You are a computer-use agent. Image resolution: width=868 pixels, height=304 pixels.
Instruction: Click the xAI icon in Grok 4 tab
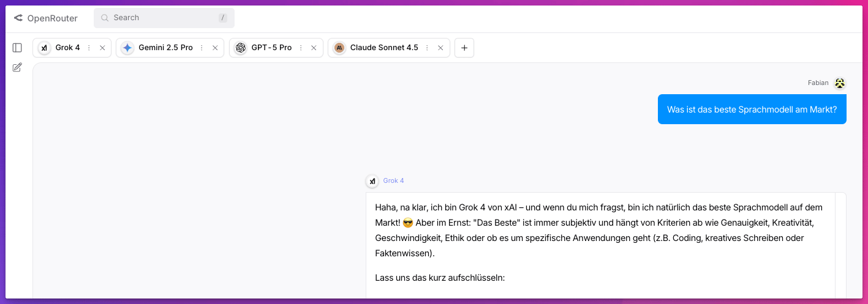44,48
